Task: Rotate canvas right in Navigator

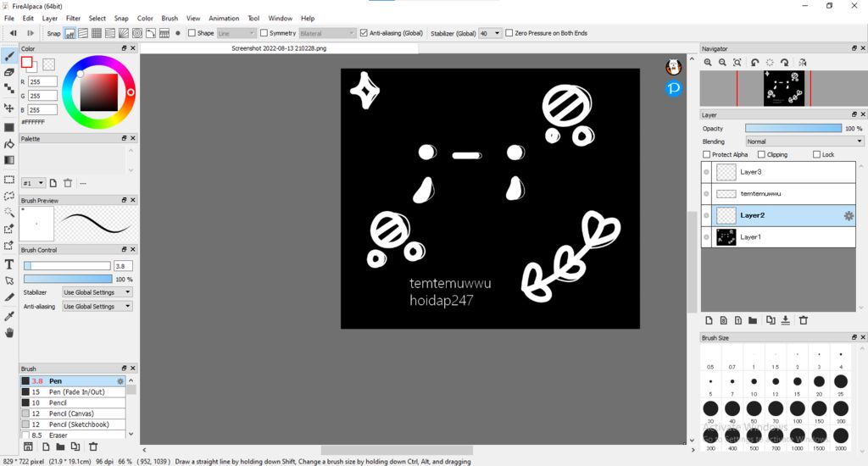Action: pyautogui.click(x=784, y=63)
